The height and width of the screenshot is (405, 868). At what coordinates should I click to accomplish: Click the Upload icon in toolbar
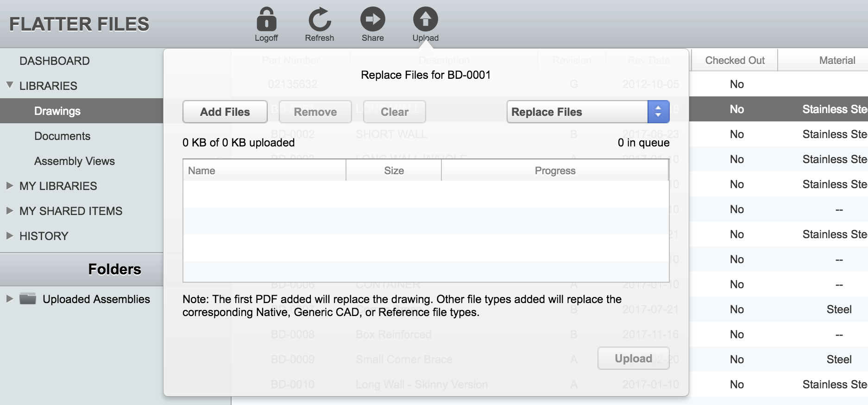point(425,20)
